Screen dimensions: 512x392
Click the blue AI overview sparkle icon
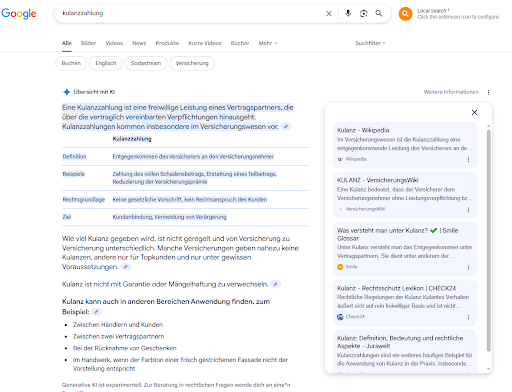point(67,92)
